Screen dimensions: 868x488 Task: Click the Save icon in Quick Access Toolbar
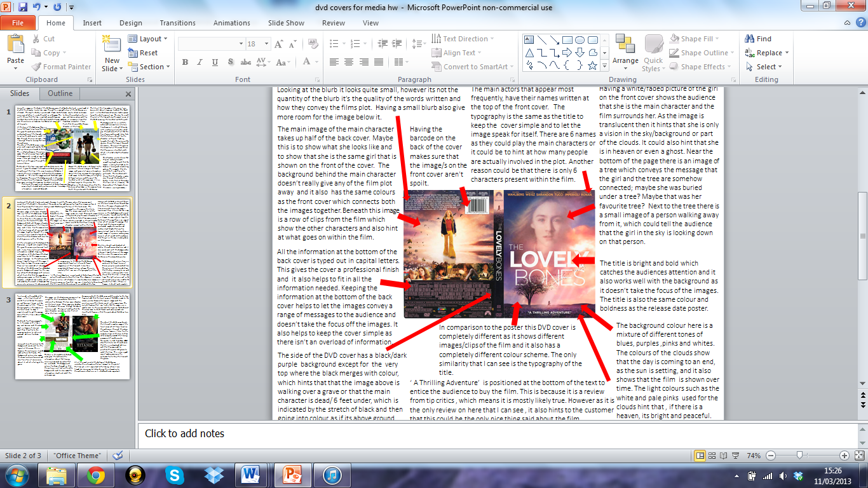click(x=23, y=8)
